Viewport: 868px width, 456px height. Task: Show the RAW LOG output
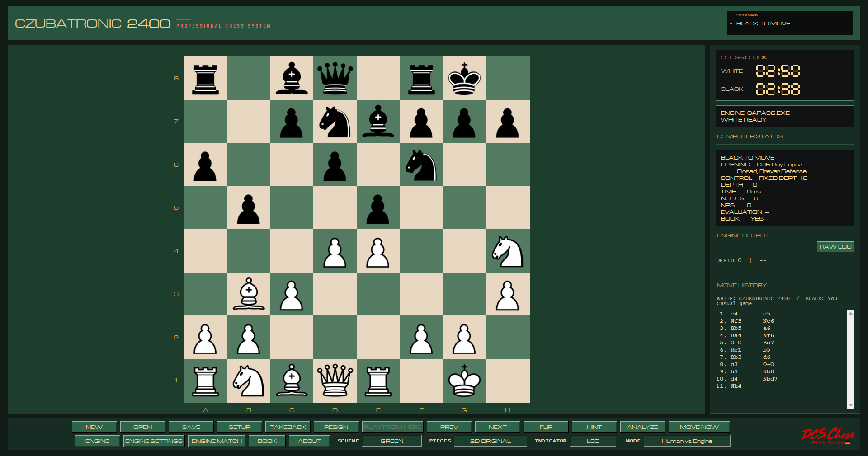click(x=835, y=247)
